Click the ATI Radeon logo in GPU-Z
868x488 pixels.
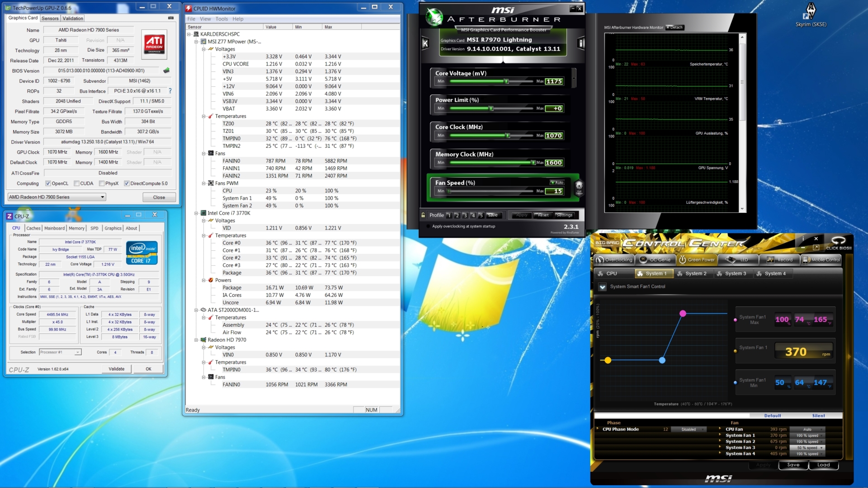[x=154, y=44]
